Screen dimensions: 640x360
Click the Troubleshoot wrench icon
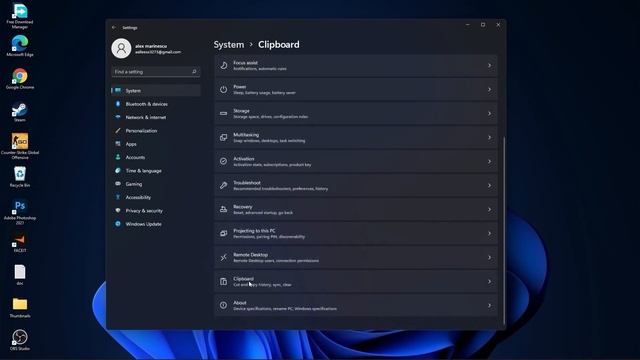pos(223,185)
